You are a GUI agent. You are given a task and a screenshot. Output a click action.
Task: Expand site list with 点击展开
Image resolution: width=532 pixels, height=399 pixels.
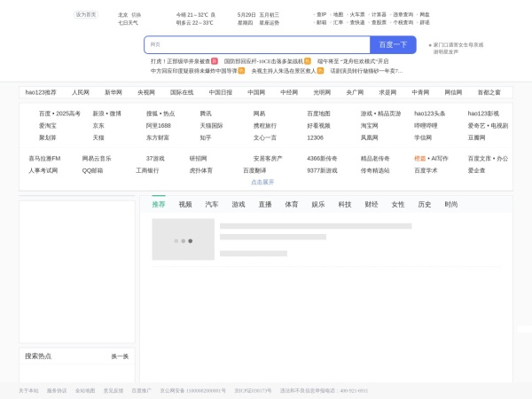point(262,182)
